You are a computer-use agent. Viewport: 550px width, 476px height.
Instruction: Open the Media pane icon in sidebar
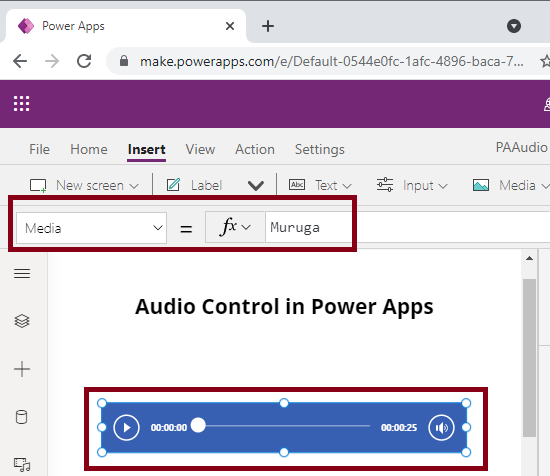coord(22,465)
